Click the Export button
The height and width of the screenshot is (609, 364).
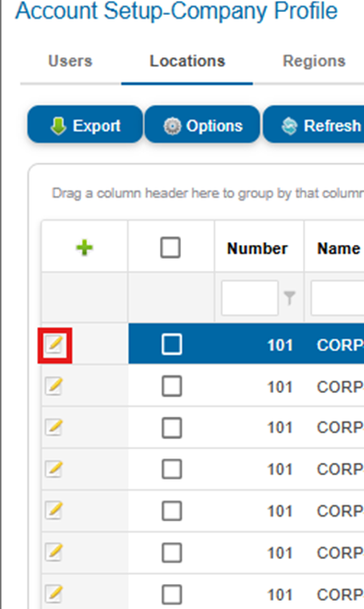tap(85, 125)
